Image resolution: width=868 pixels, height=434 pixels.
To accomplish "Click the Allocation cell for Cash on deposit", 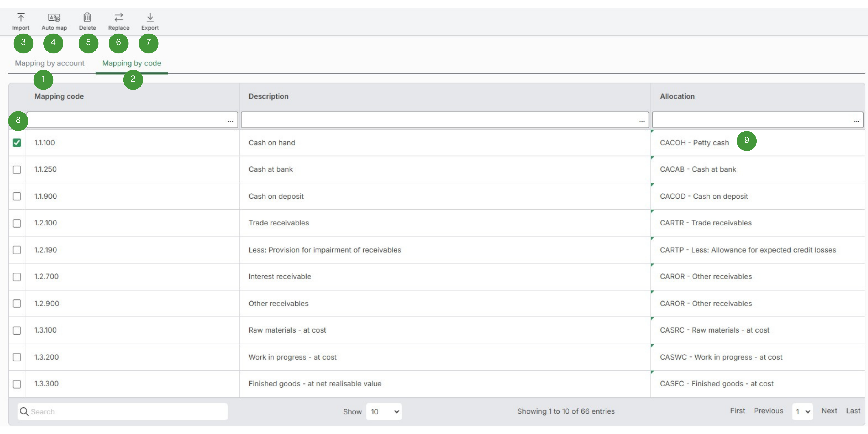I will pyautogui.click(x=704, y=196).
